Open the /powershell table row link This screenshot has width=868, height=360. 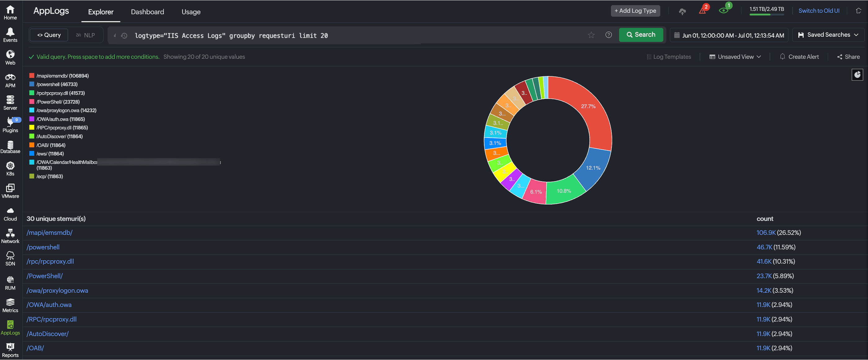(43, 247)
